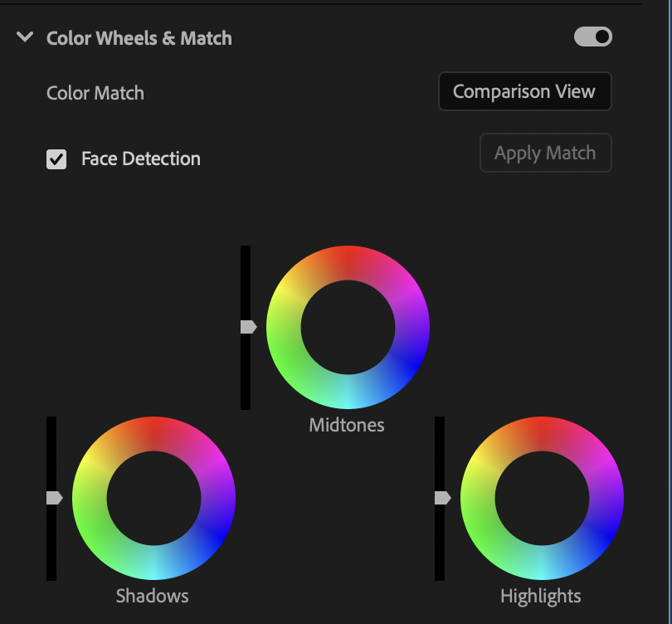This screenshot has width=672, height=624.
Task: Disable the Color Wheels & Match effect toggle
Action: tap(592, 37)
